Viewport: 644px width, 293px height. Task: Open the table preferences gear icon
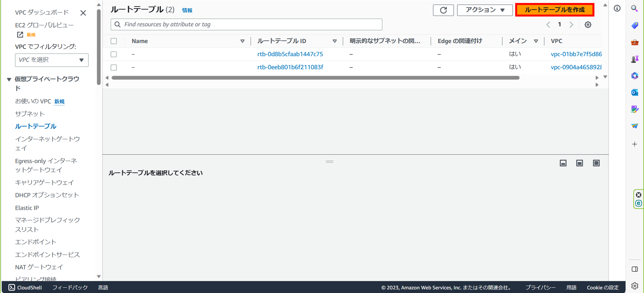click(x=588, y=25)
